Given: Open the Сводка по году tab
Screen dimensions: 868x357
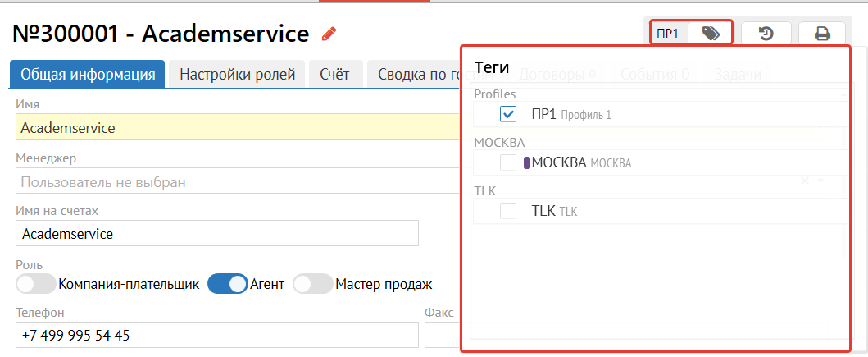Looking at the screenshot, I should pos(415,75).
